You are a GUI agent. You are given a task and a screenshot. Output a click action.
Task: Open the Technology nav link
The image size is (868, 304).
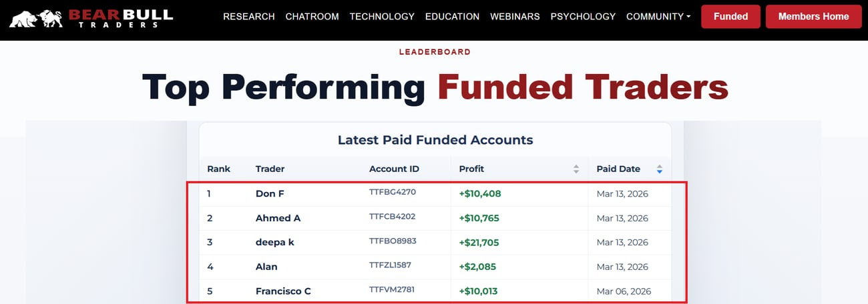(382, 17)
